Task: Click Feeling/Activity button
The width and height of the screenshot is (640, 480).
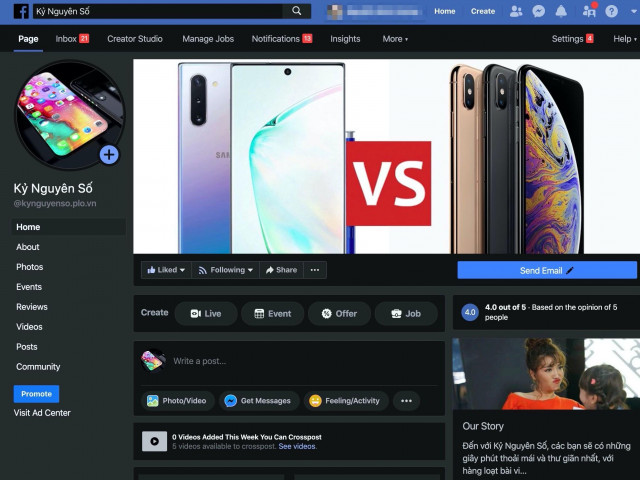Action: tap(345, 401)
